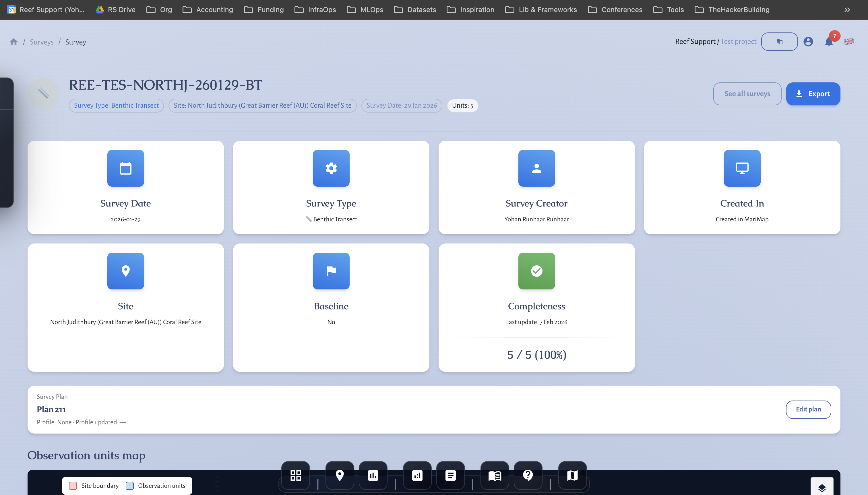The height and width of the screenshot is (495, 868).
Task: Navigate to Surveys via the breadcrumb link
Action: (42, 42)
